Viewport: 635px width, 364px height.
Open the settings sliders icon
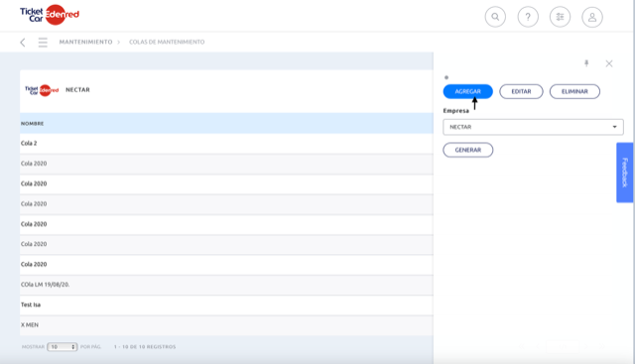[560, 17]
